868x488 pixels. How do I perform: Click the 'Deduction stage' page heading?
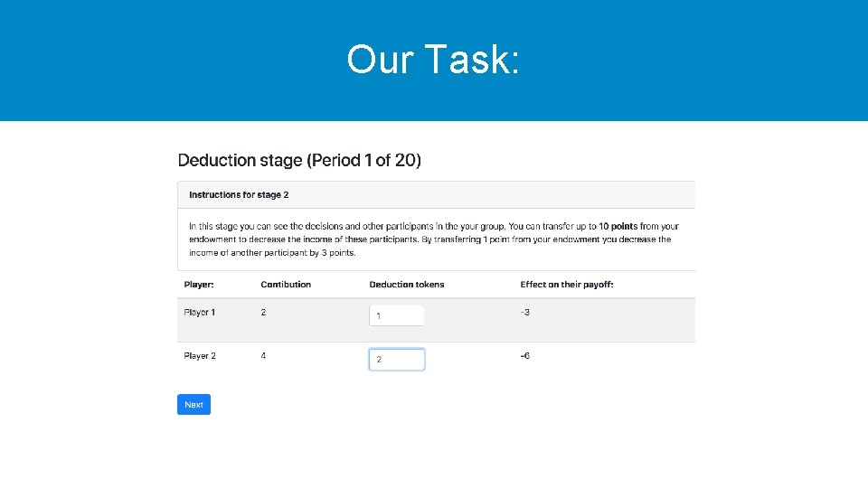pyautogui.click(x=299, y=161)
